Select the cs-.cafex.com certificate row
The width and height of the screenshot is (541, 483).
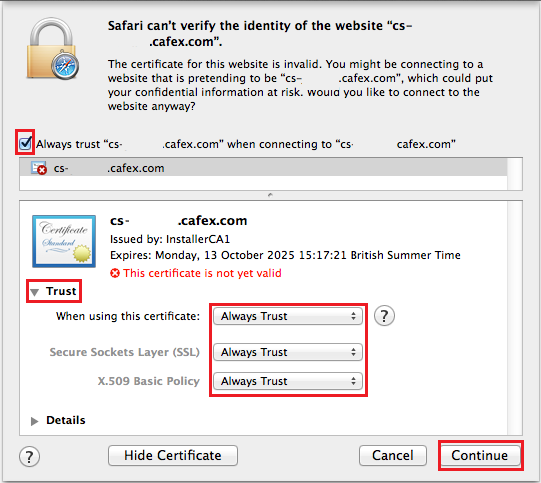click(263, 168)
